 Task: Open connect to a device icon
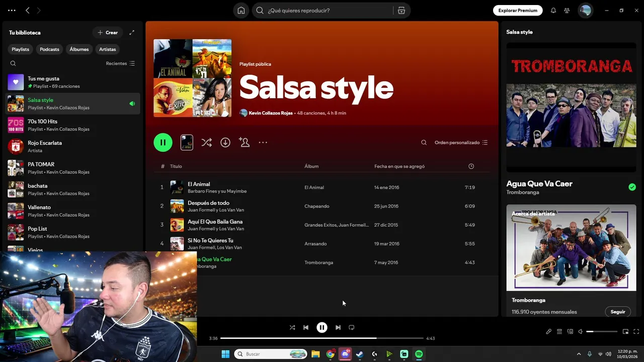tap(570, 331)
